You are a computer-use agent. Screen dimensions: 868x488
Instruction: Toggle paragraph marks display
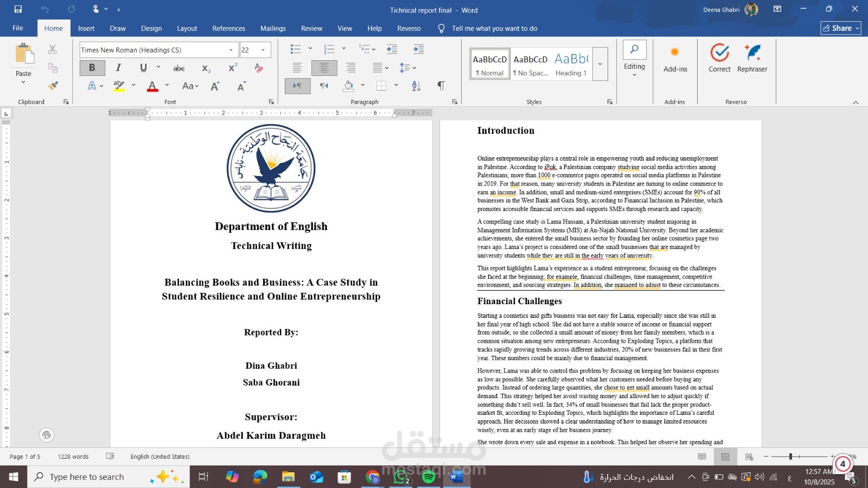point(441,86)
